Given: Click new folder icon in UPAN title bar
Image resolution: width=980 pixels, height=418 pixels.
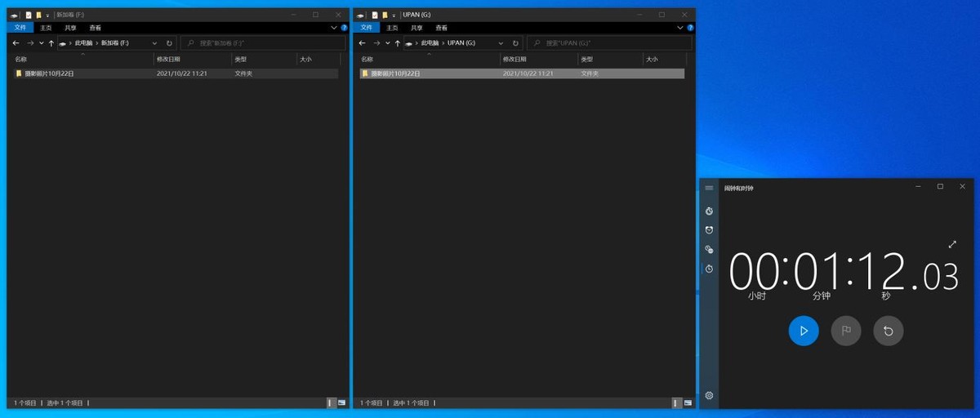Looking at the screenshot, I should tap(385, 15).
